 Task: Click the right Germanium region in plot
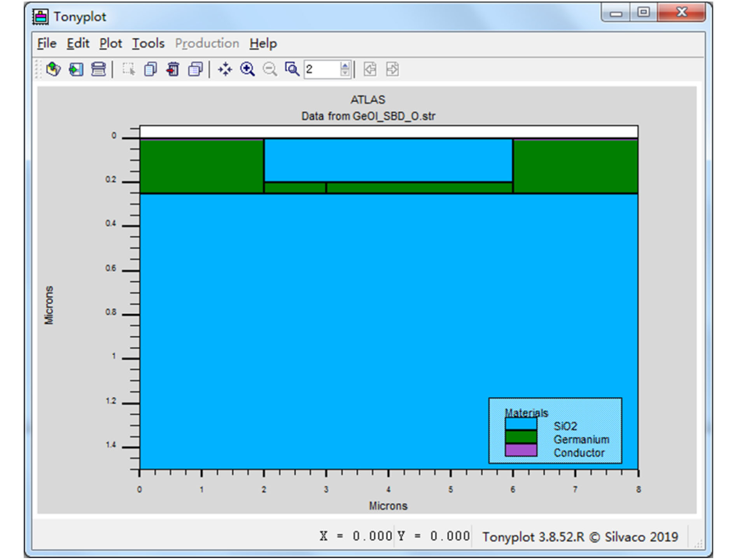point(576,166)
